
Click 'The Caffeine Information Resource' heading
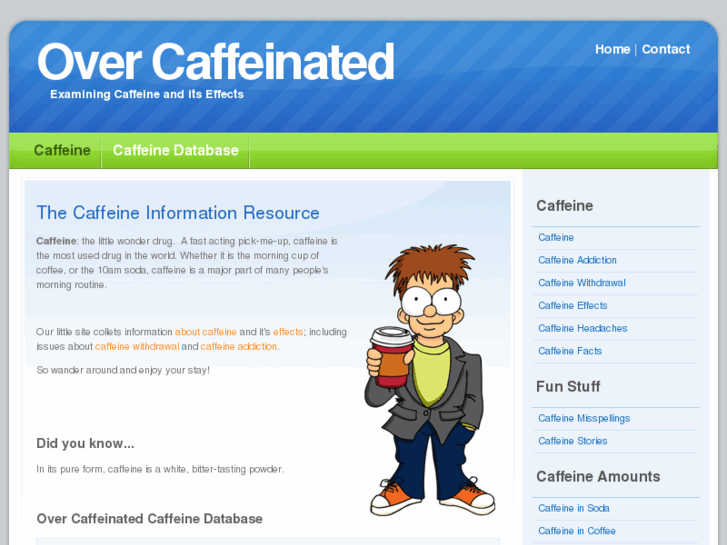[178, 213]
